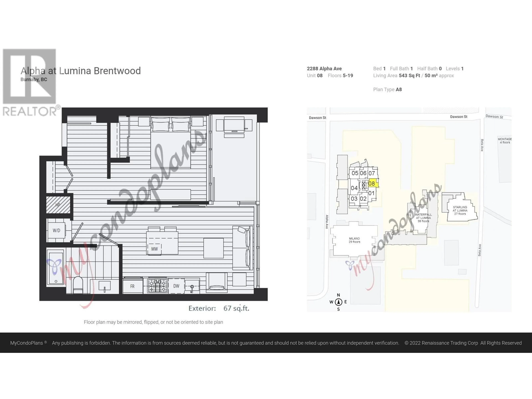Click the 'Floors 5-19' text
532x399 pixels.
(340, 76)
